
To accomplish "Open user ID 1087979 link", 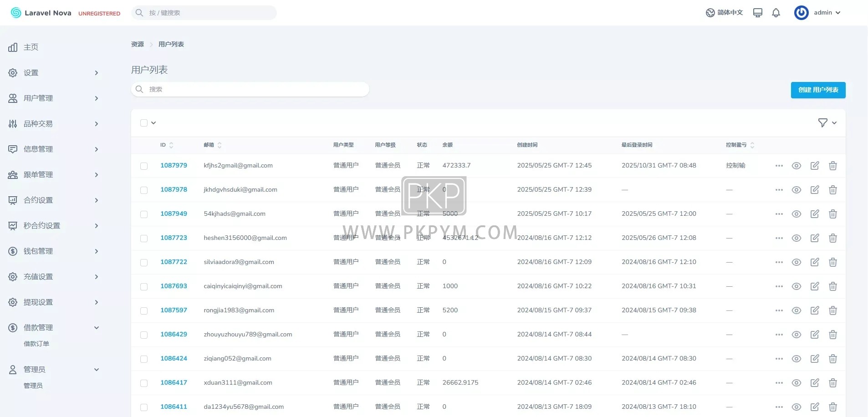I will click(x=174, y=166).
